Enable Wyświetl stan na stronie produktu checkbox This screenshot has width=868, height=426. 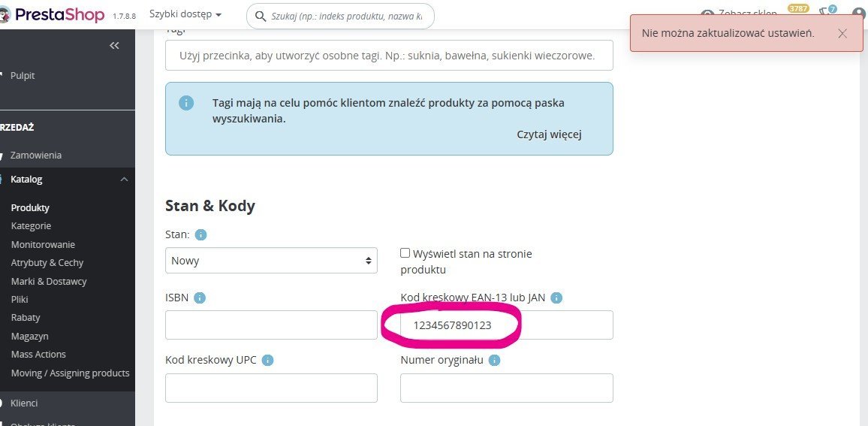[405, 253]
